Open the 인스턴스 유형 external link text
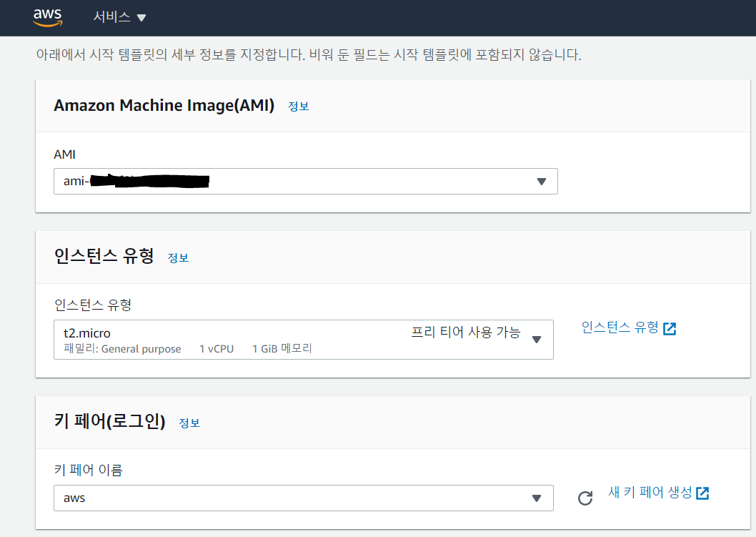The width and height of the screenshot is (756, 537). click(620, 327)
